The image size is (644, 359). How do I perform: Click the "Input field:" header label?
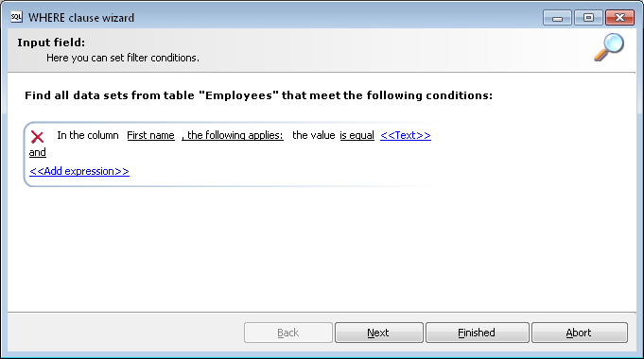point(51,43)
